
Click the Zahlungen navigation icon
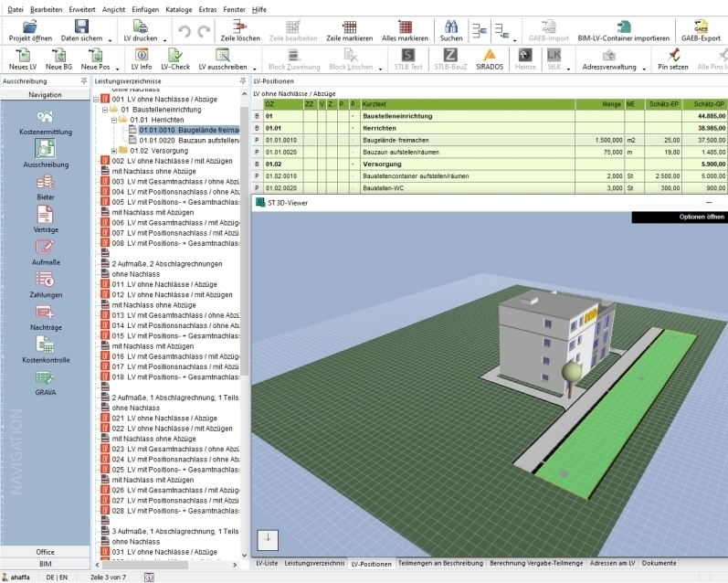tap(45, 281)
